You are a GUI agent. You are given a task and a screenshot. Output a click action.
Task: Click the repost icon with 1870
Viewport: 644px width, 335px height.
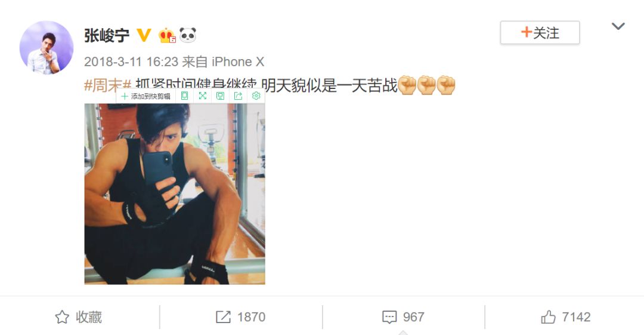click(x=241, y=317)
